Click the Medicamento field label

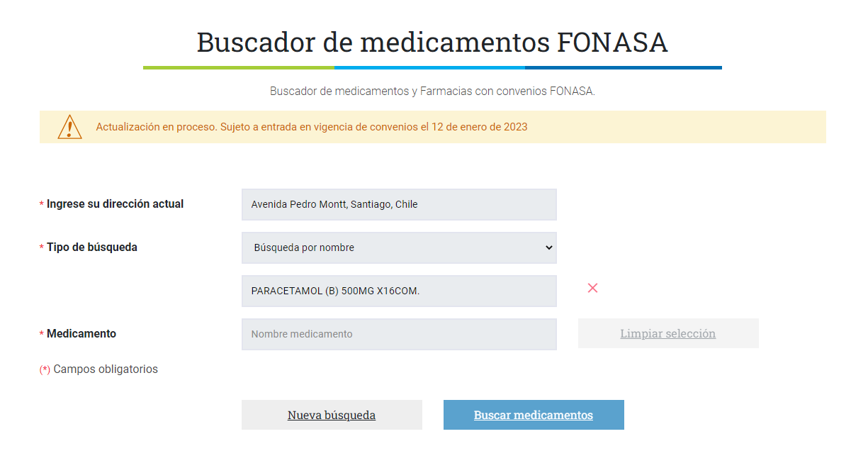pyautogui.click(x=81, y=334)
